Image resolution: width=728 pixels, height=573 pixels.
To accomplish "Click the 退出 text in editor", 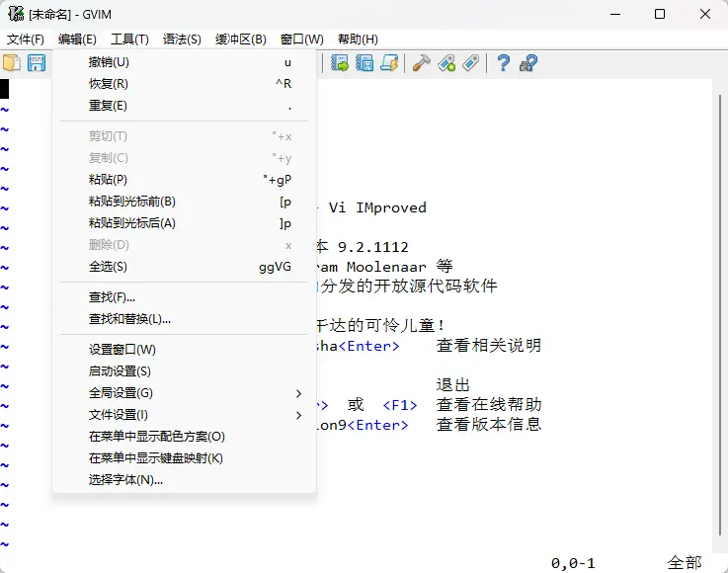I will click(453, 385).
